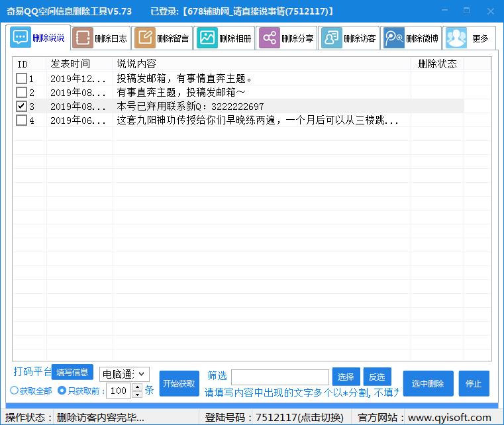The width and height of the screenshot is (504, 425).
Task: Select the 删除微博 tab label
Action: [422, 38]
